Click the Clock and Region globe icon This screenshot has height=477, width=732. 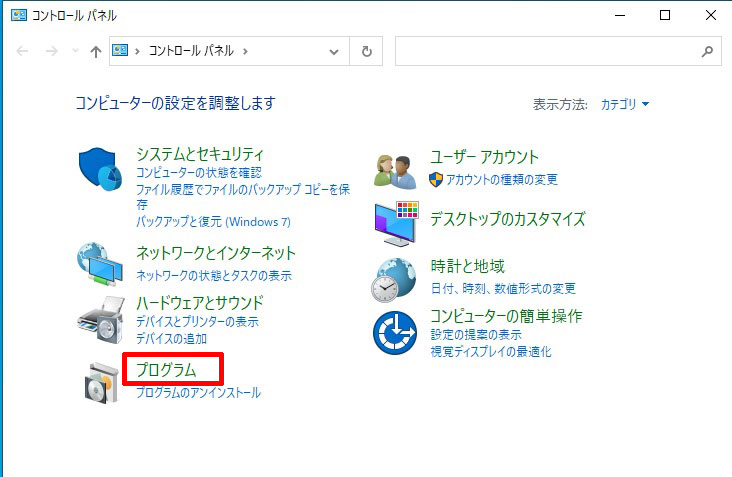394,280
